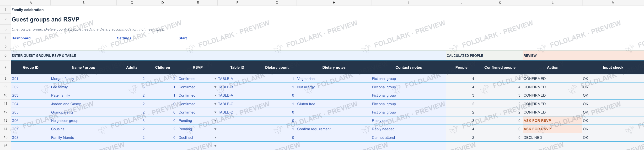
Task: Select column H header
Action: click(334, 3)
